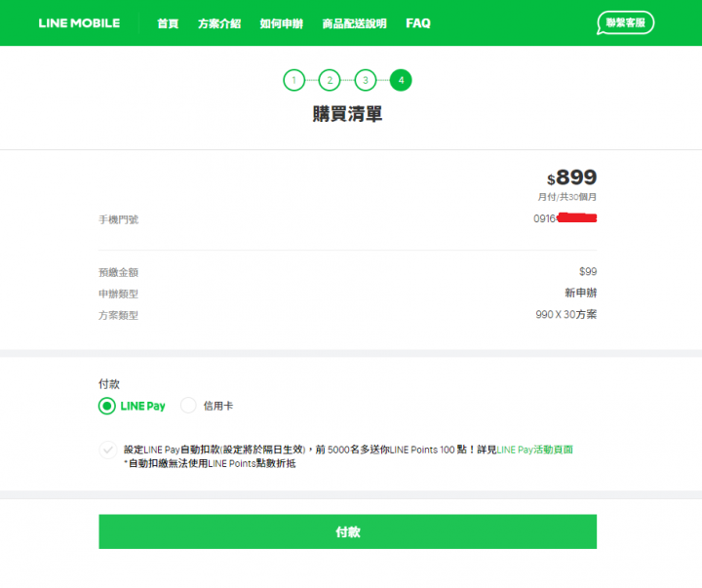Image resolution: width=702 pixels, height=588 pixels.
Task: Go to 如何申辦 page
Action: click(282, 23)
